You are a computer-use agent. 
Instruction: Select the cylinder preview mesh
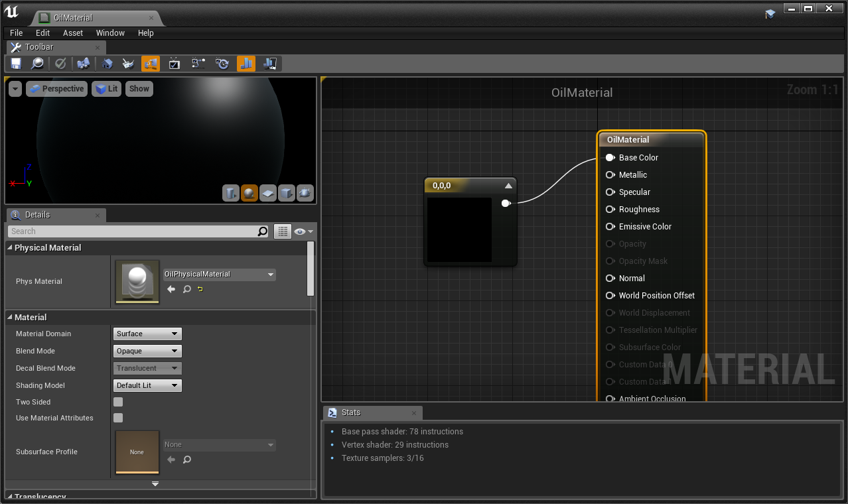click(231, 193)
